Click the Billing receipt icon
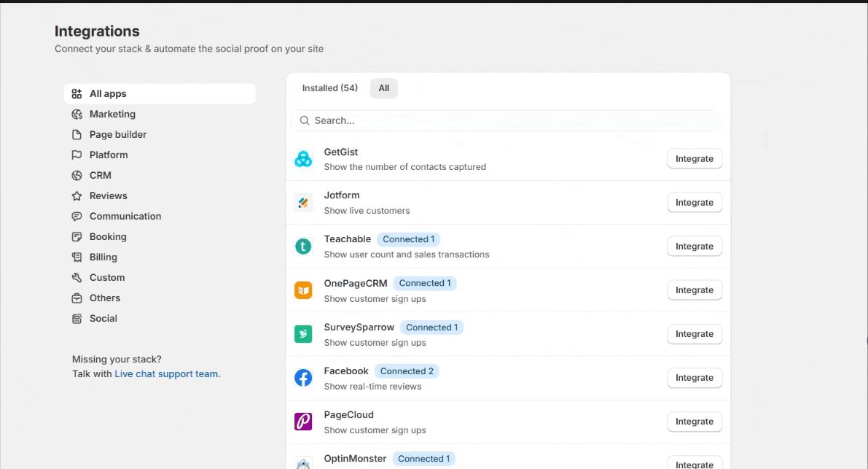 77,257
